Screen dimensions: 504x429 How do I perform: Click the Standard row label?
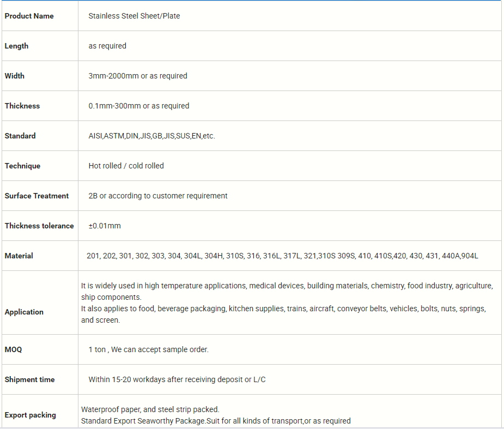(20, 136)
